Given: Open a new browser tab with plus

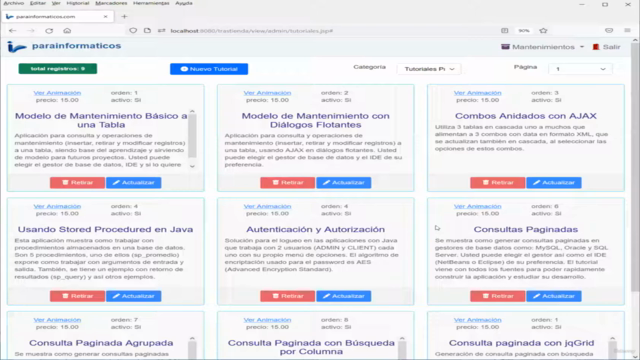Looking at the screenshot, I should click(124, 17).
